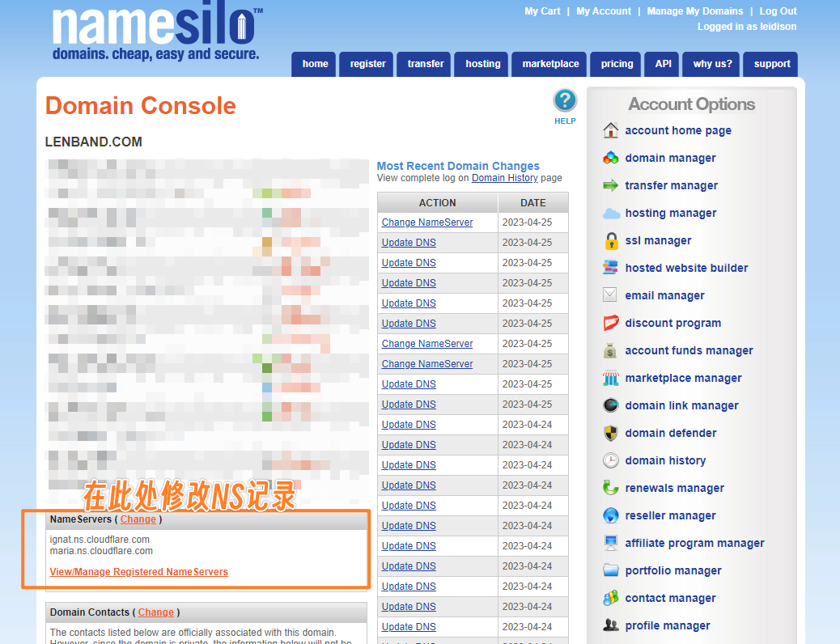Click the cloud icon for hosting manager
840x644 pixels.
point(611,214)
